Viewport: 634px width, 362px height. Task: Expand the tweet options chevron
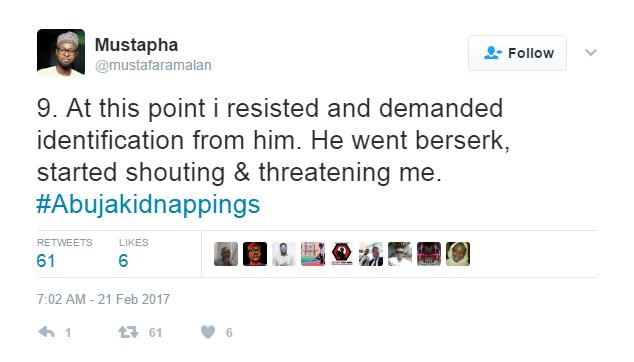(x=591, y=53)
